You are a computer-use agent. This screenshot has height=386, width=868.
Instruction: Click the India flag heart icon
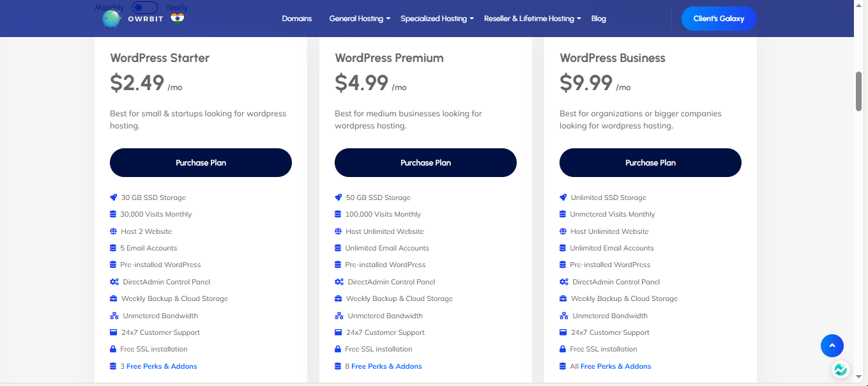[178, 18]
